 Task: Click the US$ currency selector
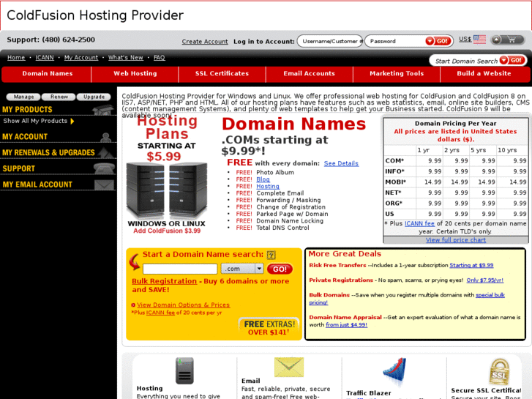pyautogui.click(x=465, y=39)
